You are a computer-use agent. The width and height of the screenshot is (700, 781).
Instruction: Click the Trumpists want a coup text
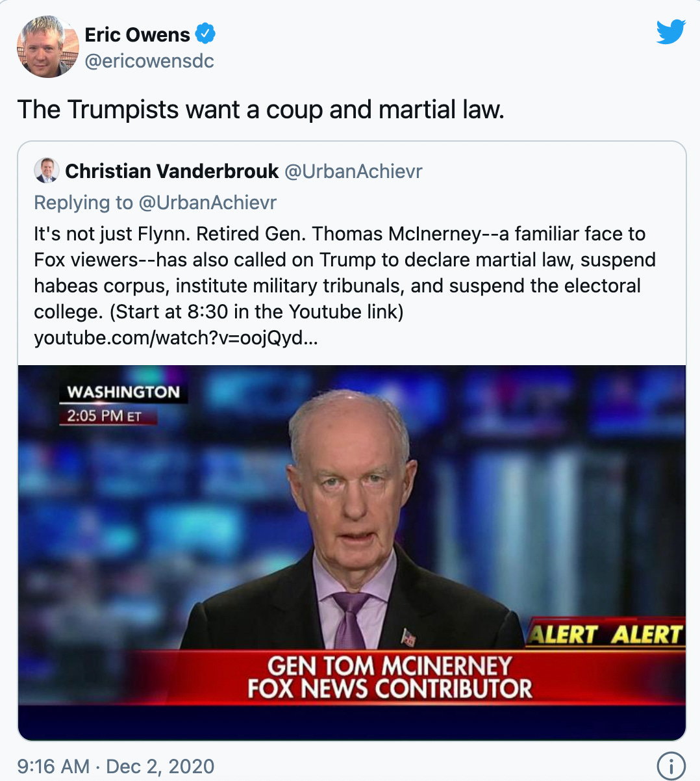click(x=260, y=109)
